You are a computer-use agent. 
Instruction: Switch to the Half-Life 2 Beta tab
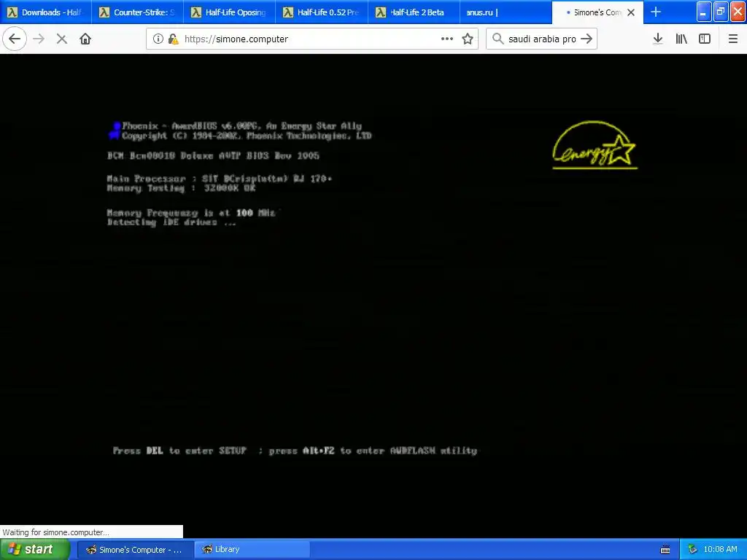(x=414, y=12)
